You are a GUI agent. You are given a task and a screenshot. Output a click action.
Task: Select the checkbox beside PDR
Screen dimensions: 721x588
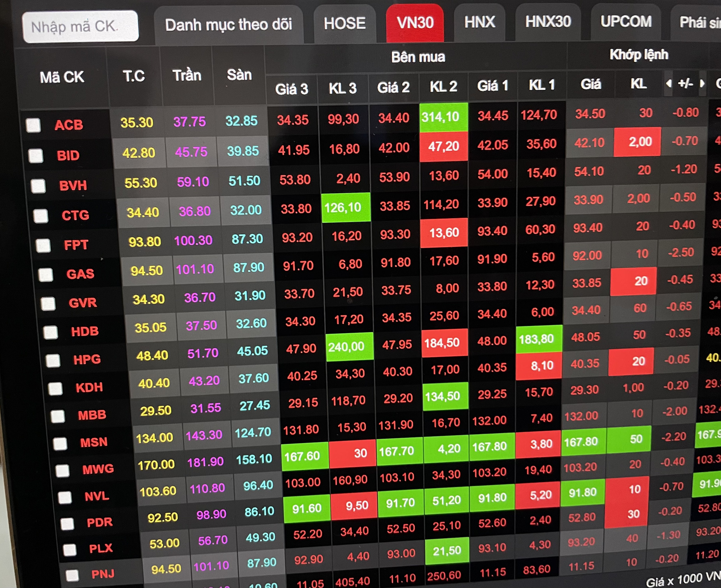coord(67,523)
